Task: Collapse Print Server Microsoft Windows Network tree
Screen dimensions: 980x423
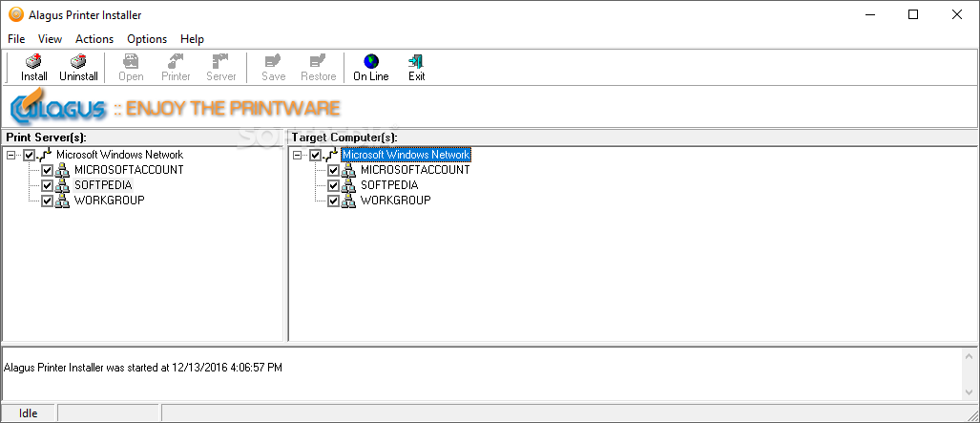Action: click(x=10, y=155)
